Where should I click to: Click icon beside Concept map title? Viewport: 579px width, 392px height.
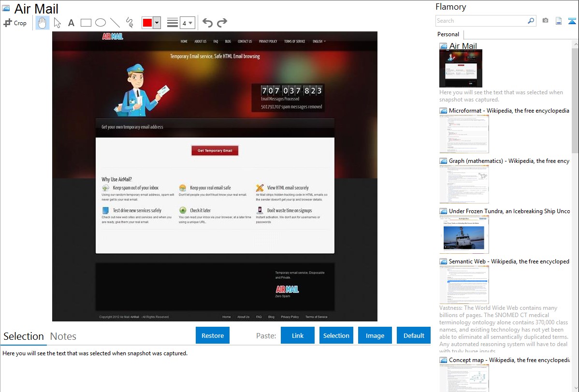[444, 360]
